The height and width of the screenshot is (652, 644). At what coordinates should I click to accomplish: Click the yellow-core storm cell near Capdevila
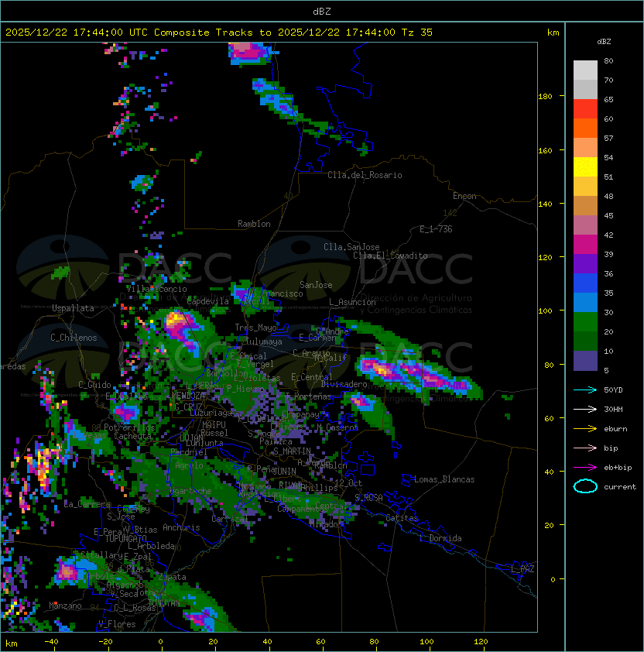(176, 320)
